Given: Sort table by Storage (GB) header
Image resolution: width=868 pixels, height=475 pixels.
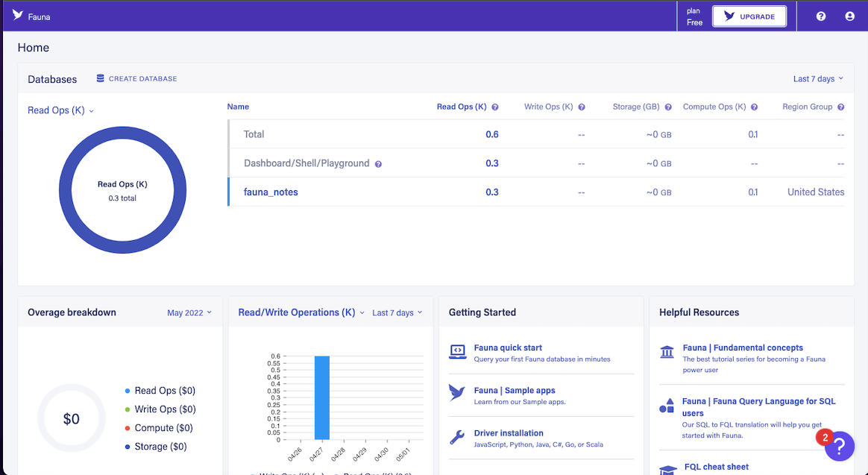Looking at the screenshot, I should point(636,107).
